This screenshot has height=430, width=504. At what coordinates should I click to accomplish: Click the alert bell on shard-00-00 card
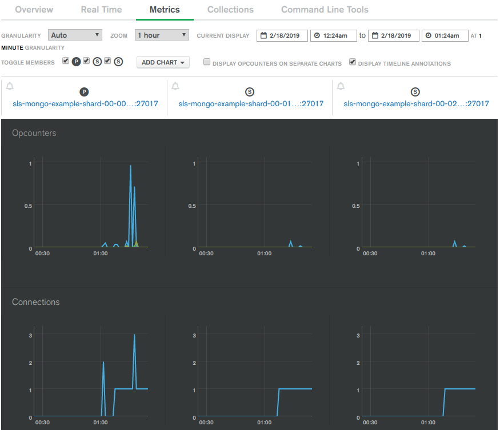click(9, 86)
